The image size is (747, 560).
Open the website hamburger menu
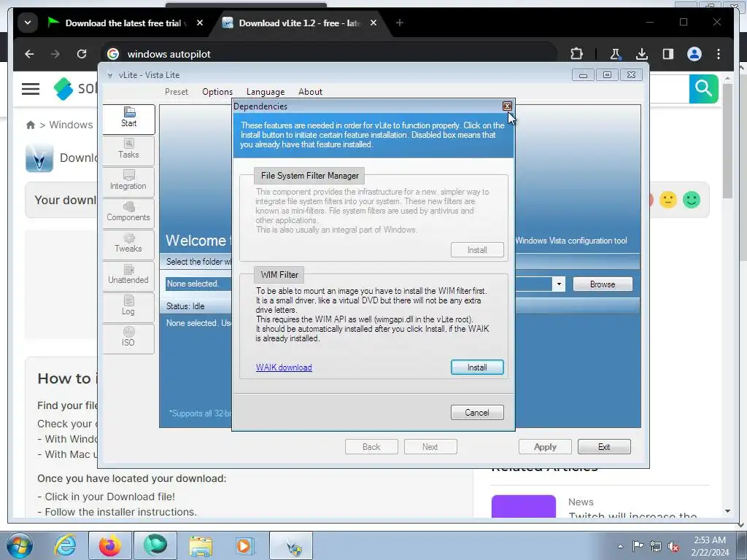point(31,88)
